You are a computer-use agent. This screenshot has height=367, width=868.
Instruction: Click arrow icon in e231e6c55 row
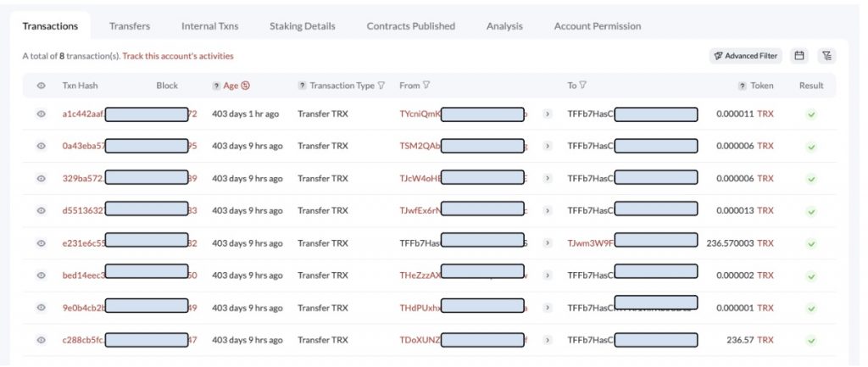click(x=547, y=243)
